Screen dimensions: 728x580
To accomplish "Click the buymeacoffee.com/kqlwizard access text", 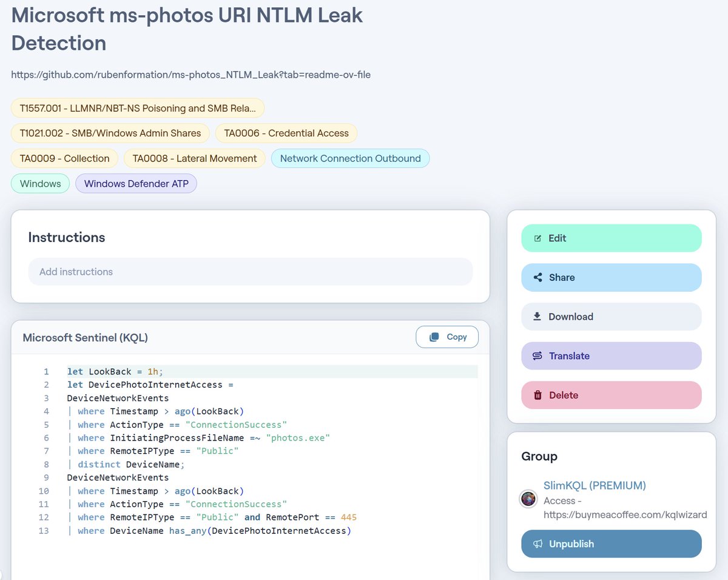I will [625, 508].
